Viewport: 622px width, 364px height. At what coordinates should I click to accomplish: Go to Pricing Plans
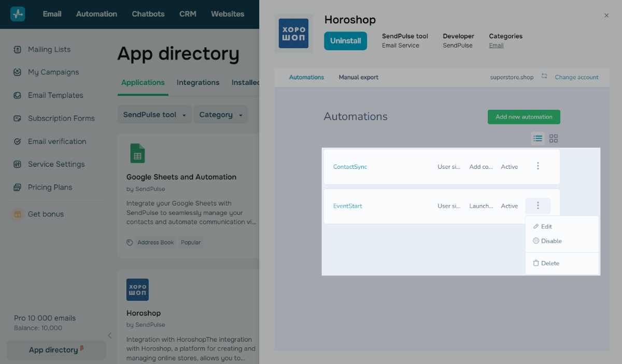[x=50, y=187]
